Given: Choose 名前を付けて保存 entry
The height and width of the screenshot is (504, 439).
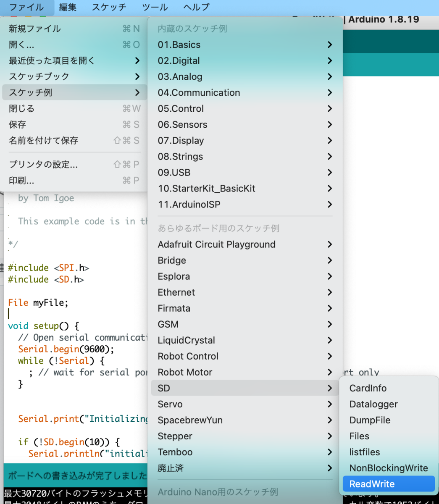Looking at the screenshot, I should [74, 140].
